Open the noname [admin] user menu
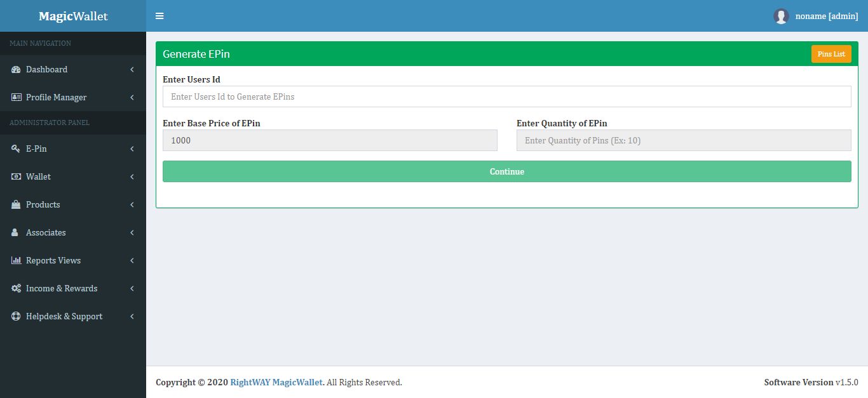Viewport: 868px width, 398px height. (816, 16)
